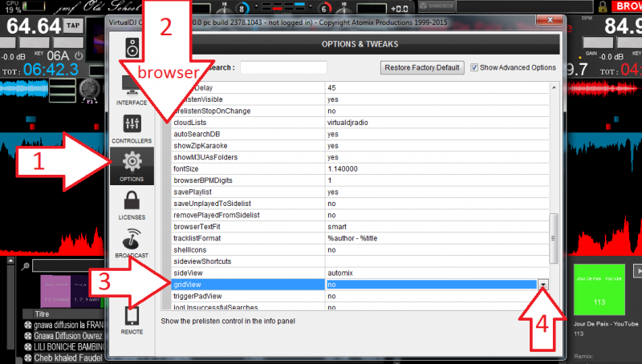Select the Options gear section
Image resolution: width=642 pixels, height=364 pixels.
click(132, 166)
